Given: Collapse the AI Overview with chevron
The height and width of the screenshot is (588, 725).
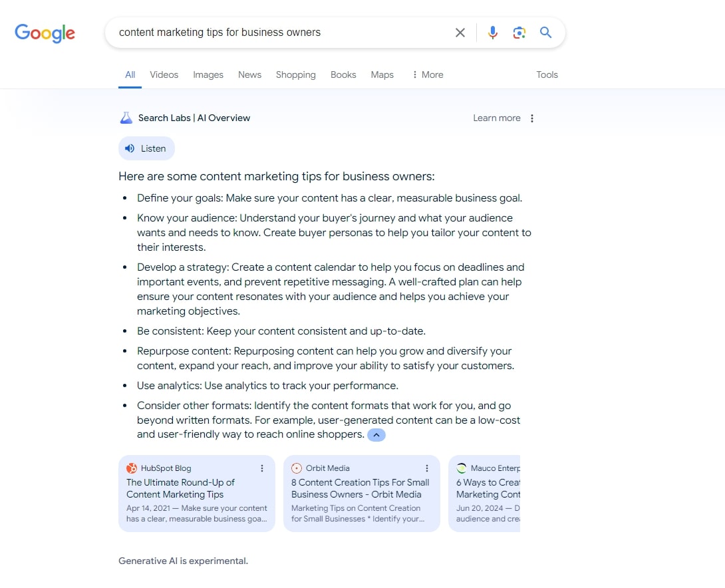Looking at the screenshot, I should 376,435.
